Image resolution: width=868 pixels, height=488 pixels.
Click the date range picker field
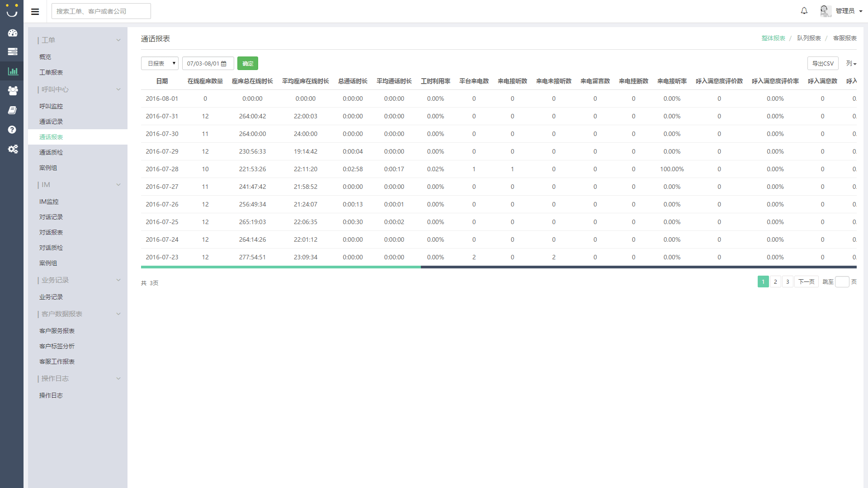pos(208,63)
